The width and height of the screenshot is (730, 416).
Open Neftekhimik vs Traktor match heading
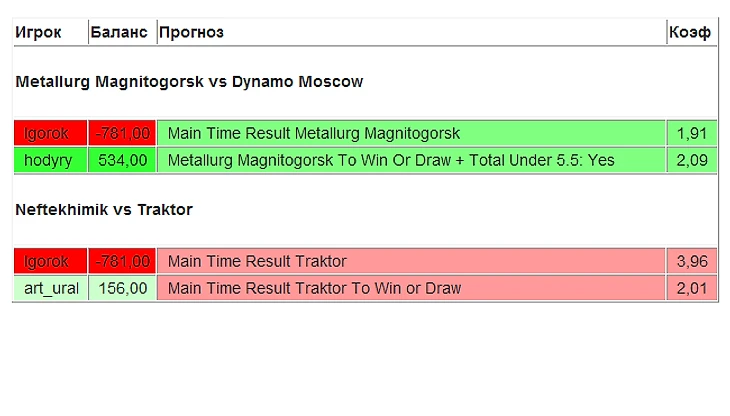click(x=104, y=210)
